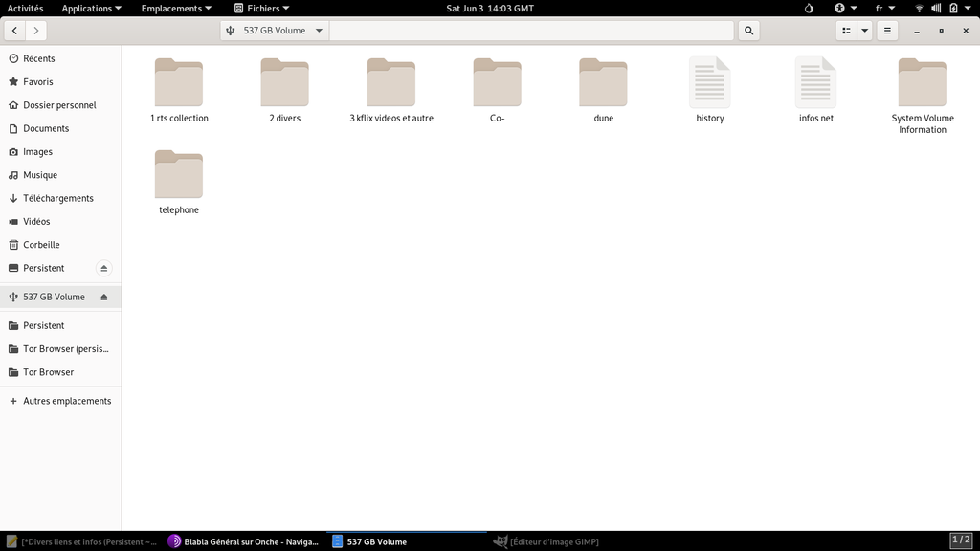Open the hamburger main menu
This screenshot has height=551, width=980.
pyautogui.click(x=888, y=31)
